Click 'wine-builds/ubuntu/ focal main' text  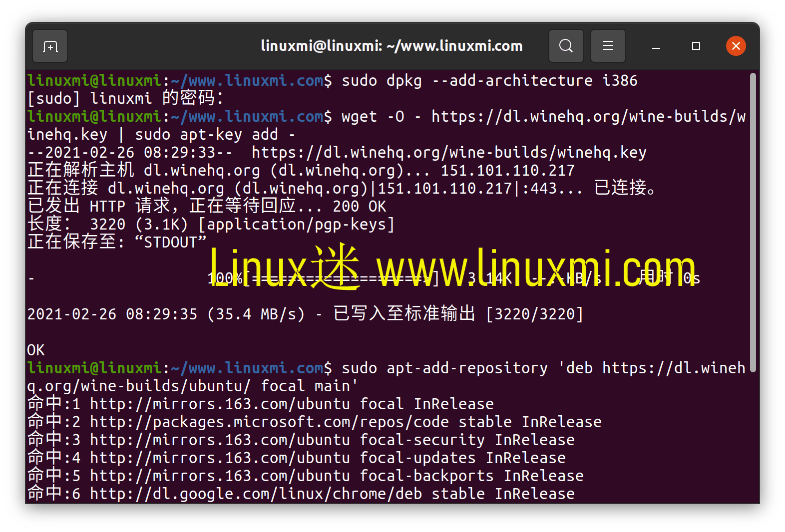click(x=219, y=386)
